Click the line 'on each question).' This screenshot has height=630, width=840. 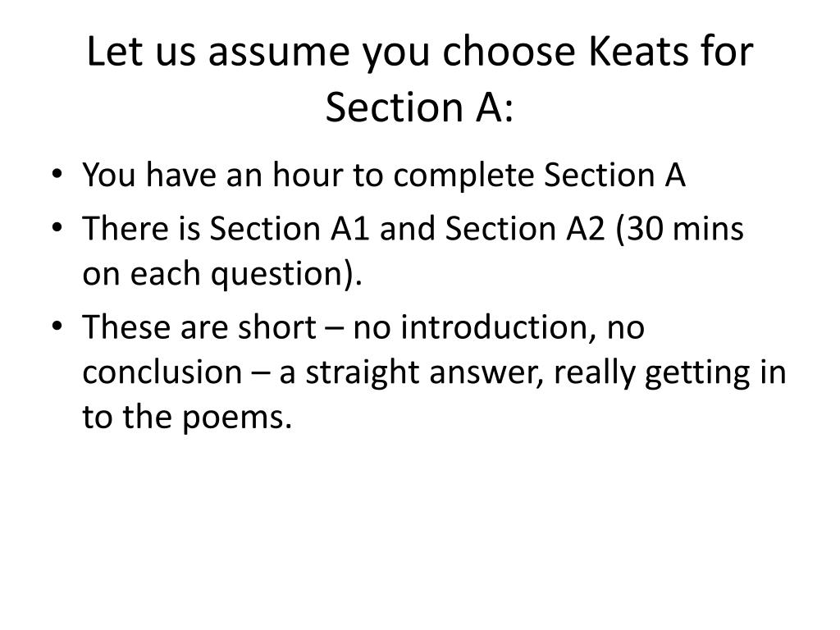click(x=222, y=274)
